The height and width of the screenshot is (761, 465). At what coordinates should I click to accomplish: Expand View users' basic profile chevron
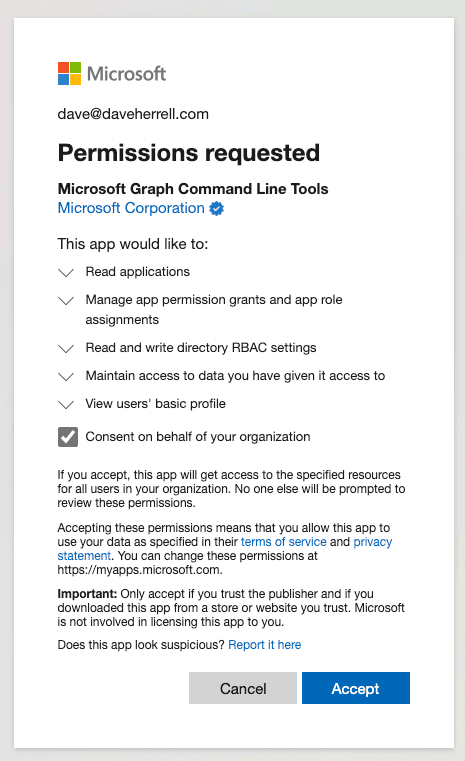(x=66, y=404)
